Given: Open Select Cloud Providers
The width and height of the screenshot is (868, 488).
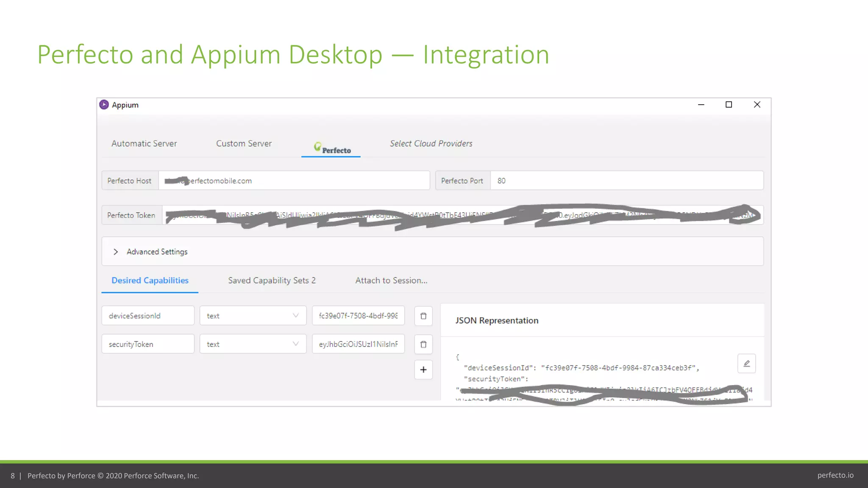Looking at the screenshot, I should (x=431, y=144).
